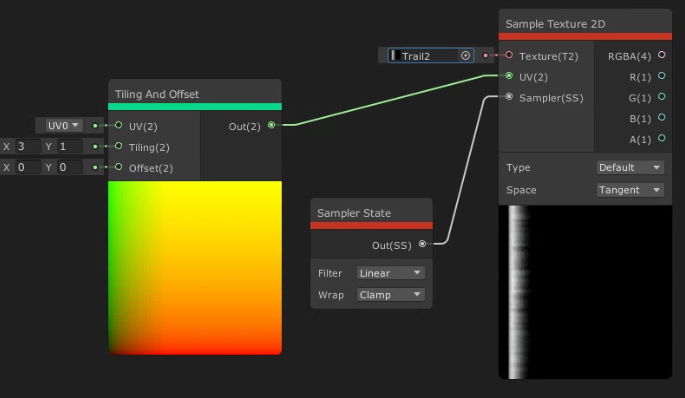Screen dimensions: 685x398
Task: Click the Tiling(2) input port
Action: coord(118,146)
